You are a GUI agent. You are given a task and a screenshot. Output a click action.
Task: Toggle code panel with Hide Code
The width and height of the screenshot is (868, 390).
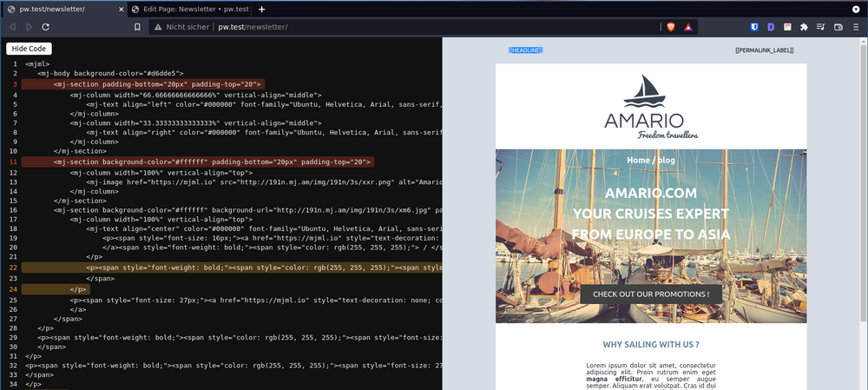click(x=30, y=49)
